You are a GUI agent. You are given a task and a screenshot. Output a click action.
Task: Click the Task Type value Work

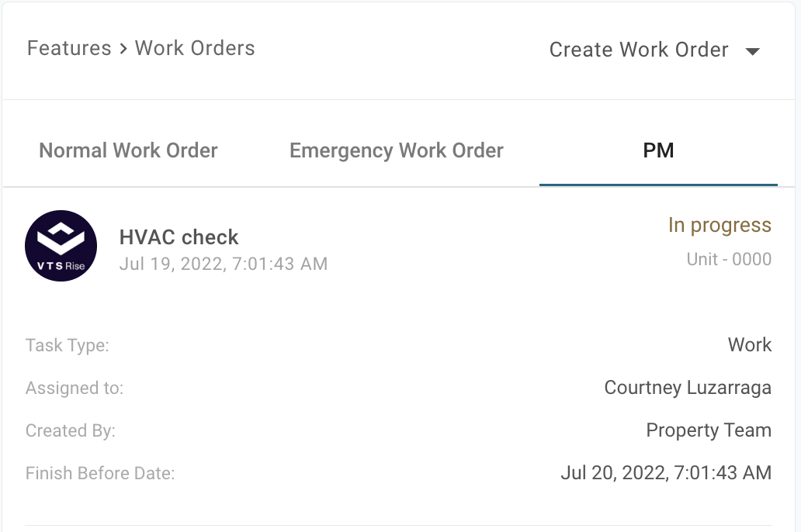(x=750, y=345)
